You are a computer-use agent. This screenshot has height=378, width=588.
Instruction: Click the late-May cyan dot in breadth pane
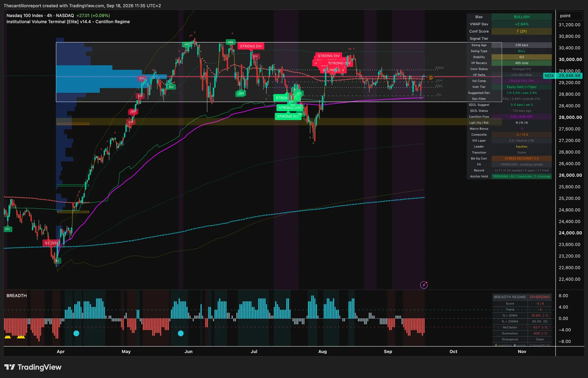click(181, 333)
